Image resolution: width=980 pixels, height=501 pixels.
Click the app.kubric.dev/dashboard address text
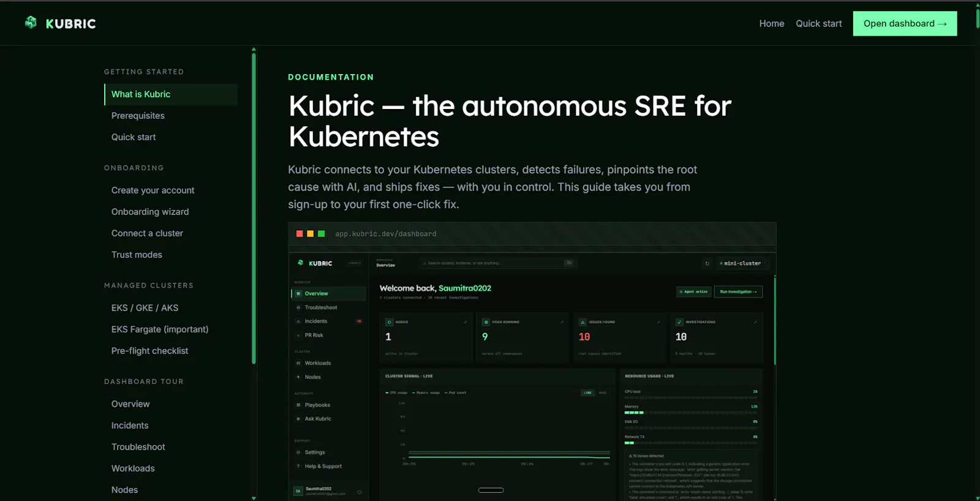[386, 234]
